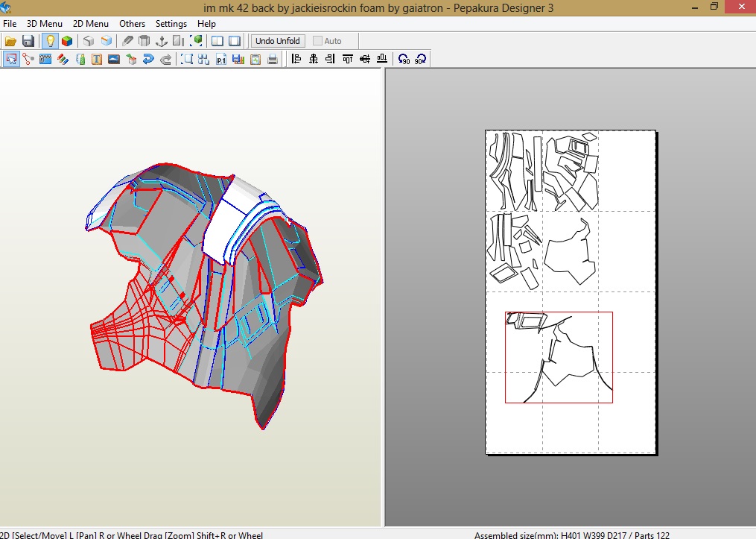Open the 2D Menu
The height and width of the screenshot is (539, 756).
click(x=91, y=24)
